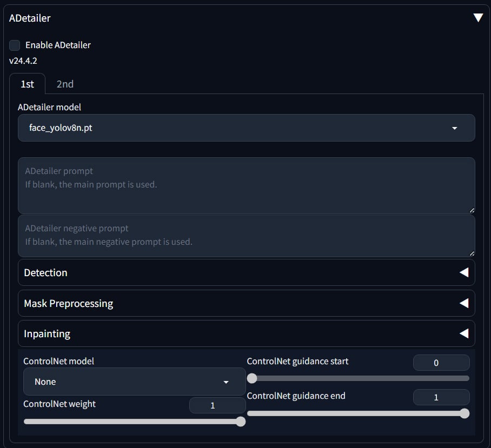
Task: Switch to the 1st tab
Action: click(x=27, y=84)
